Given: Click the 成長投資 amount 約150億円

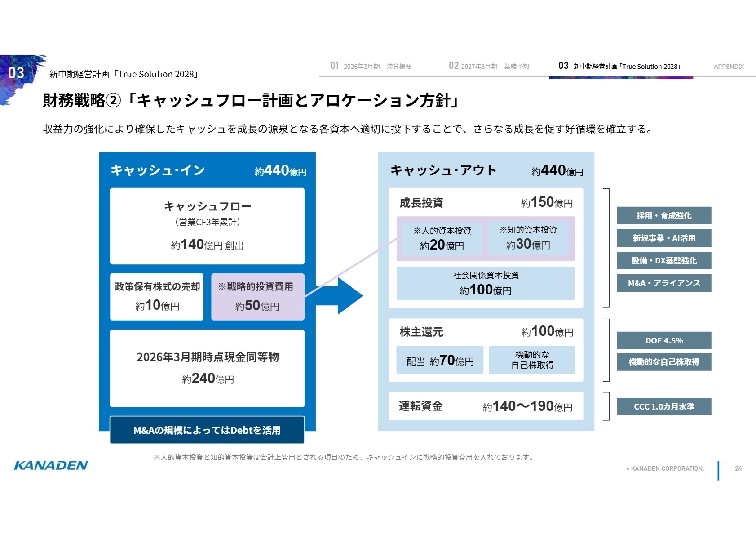Looking at the screenshot, I should coord(547,203).
